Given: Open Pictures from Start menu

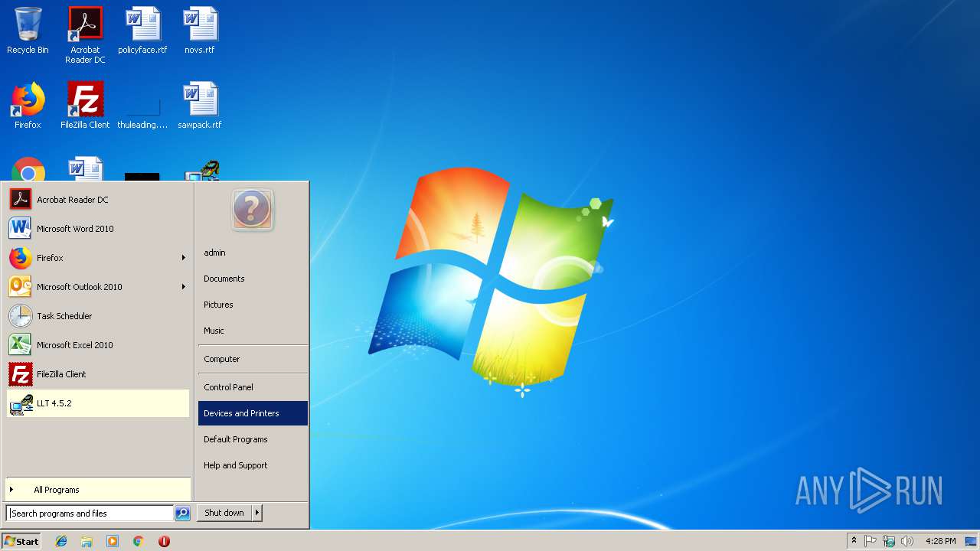Looking at the screenshot, I should pyautogui.click(x=253, y=305).
